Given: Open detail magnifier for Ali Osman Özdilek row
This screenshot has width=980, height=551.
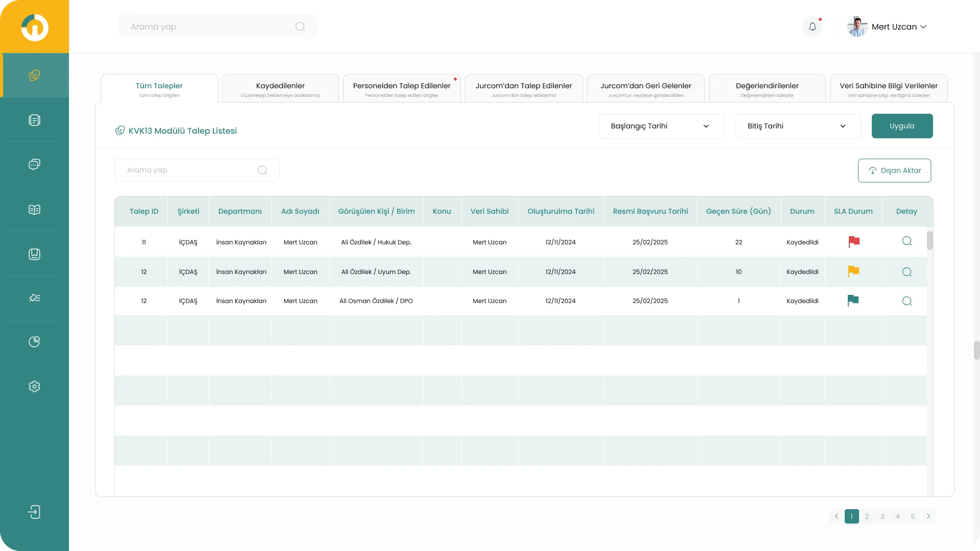Looking at the screenshot, I should pyautogui.click(x=906, y=301).
